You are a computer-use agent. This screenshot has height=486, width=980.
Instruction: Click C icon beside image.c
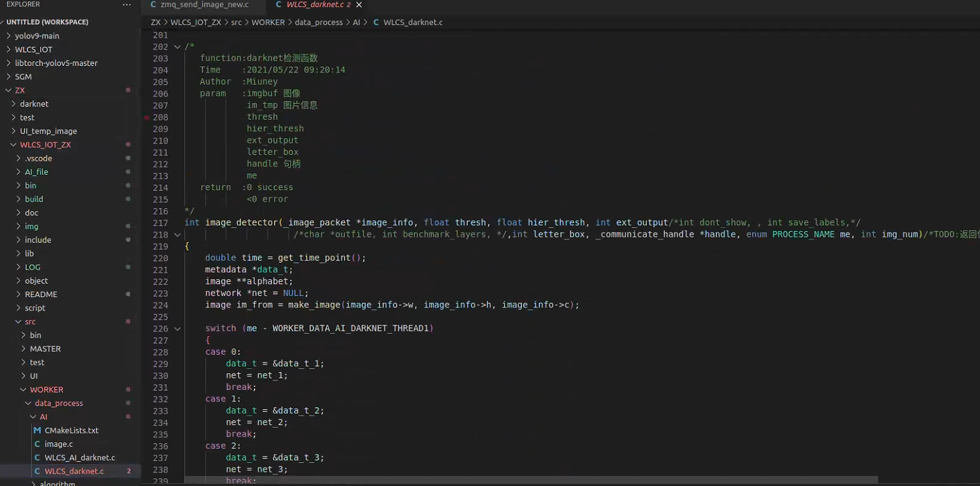coord(37,444)
